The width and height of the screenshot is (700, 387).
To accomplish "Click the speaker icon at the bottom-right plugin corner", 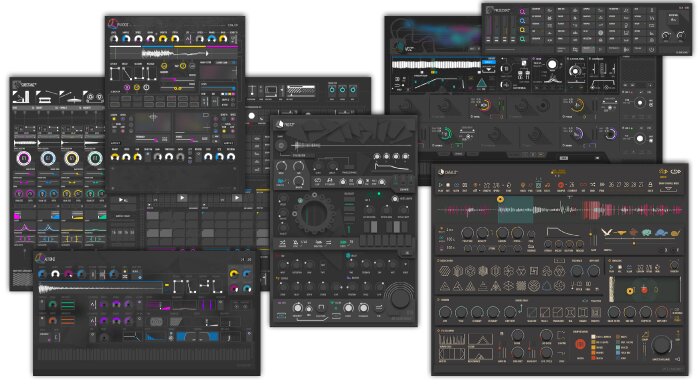I will point(677,359).
